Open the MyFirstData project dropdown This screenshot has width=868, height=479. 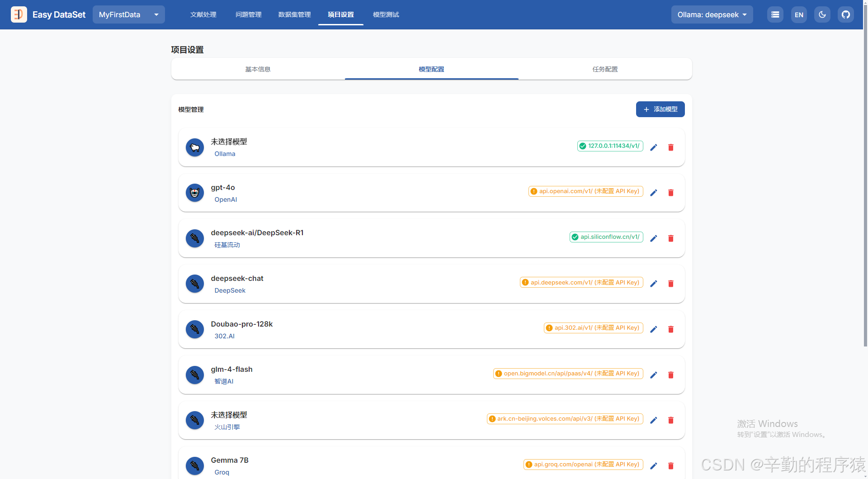coord(129,14)
